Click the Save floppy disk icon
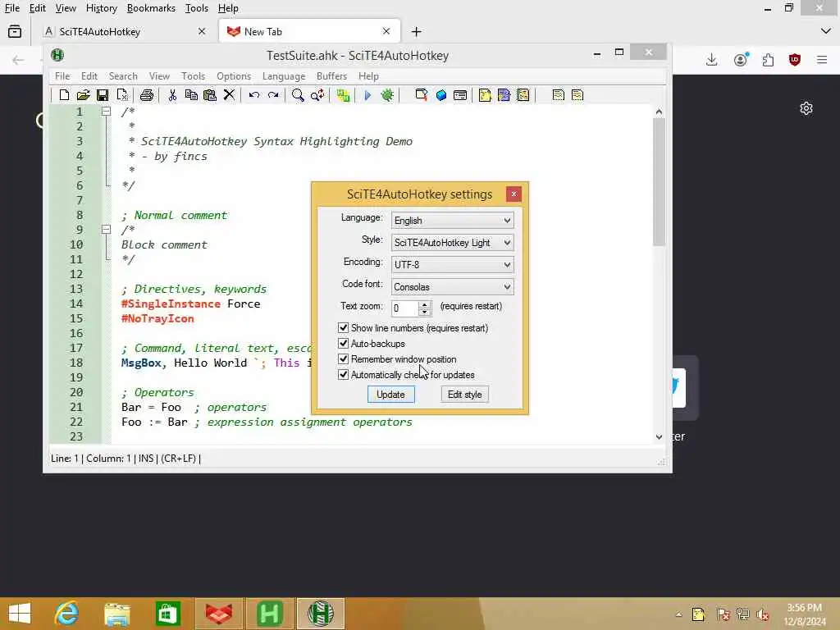This screenshot has height=630, width=840. [x=103, y=95]
